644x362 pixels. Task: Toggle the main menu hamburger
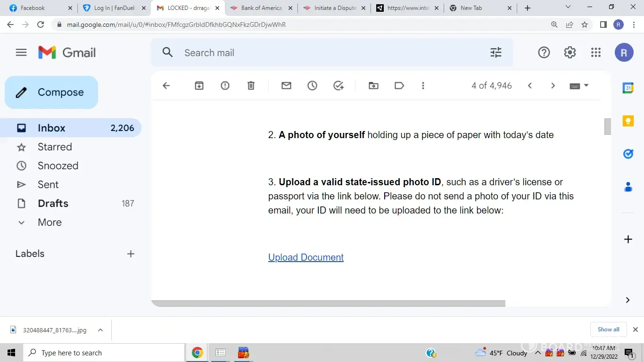pyautogui.click(x=21, y=52)
